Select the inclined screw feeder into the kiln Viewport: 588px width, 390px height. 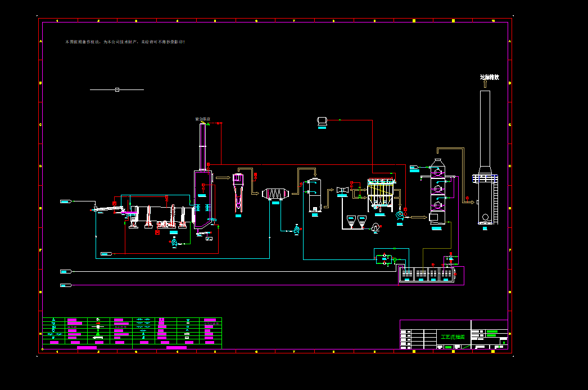(x=108, y=209)
